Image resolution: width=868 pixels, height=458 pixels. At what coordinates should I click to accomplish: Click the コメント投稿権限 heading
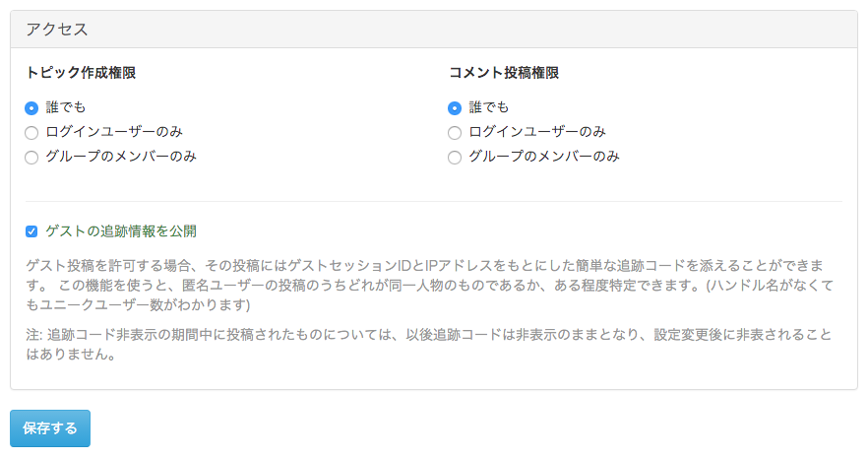[504, 73]
